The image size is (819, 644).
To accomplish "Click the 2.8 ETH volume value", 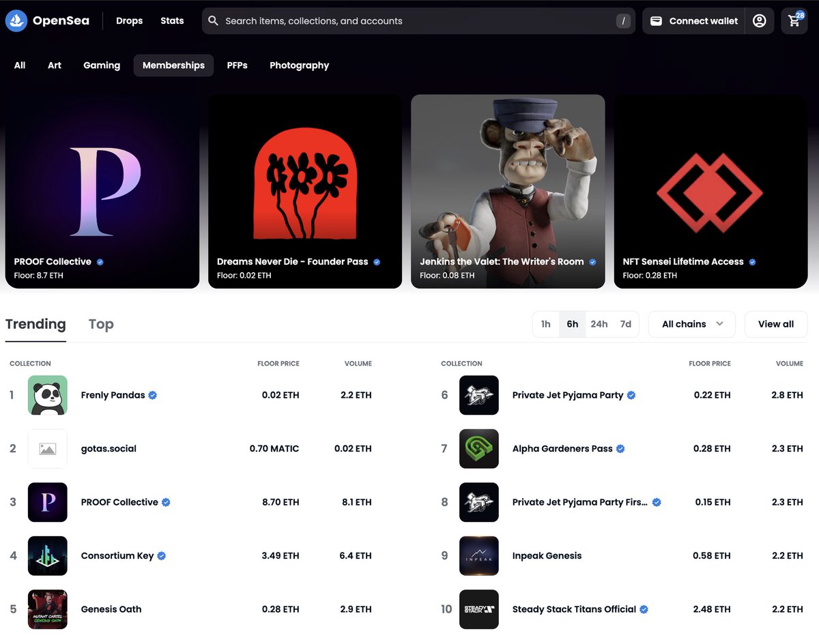I will click(x=787, y=395).
